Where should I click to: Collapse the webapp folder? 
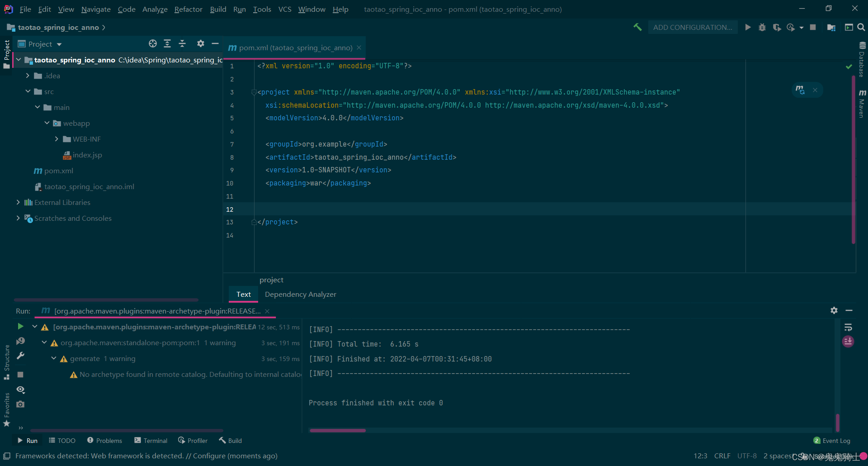pos(47,123)
